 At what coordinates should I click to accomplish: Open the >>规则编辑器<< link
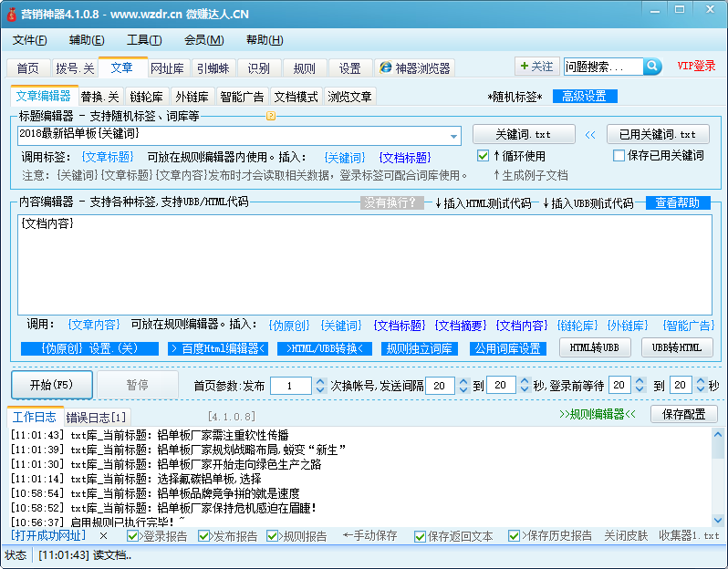[x=597, y=414]
